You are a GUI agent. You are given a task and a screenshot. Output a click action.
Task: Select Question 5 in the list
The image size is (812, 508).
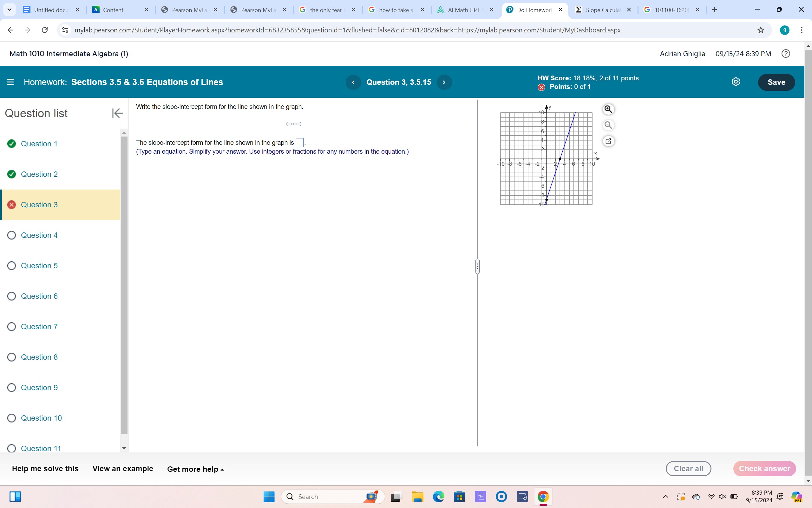pos(39,266)
